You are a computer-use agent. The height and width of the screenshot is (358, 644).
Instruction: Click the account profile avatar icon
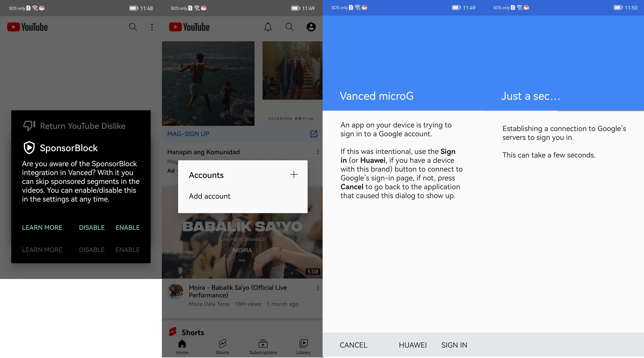coord(311,27)
